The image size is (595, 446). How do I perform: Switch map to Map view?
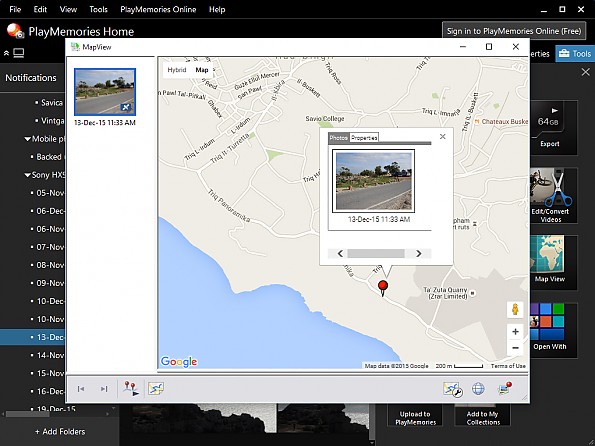tap(202, 70)
